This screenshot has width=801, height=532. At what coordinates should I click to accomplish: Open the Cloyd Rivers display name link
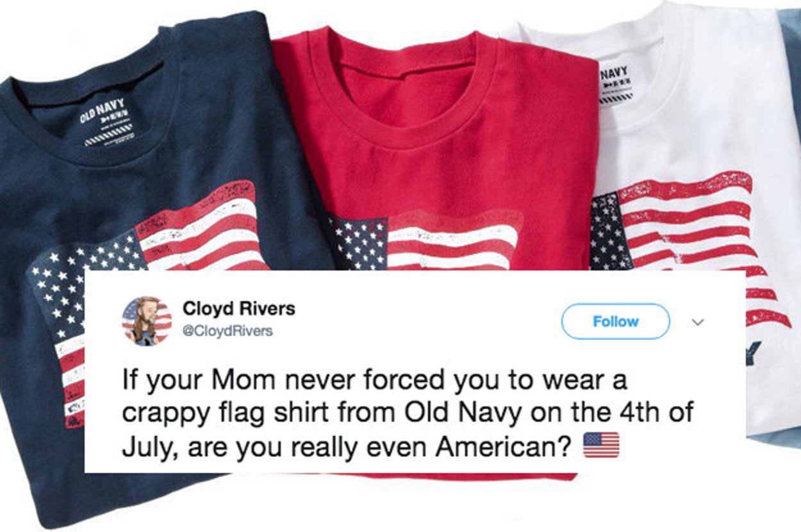point(239,308)
